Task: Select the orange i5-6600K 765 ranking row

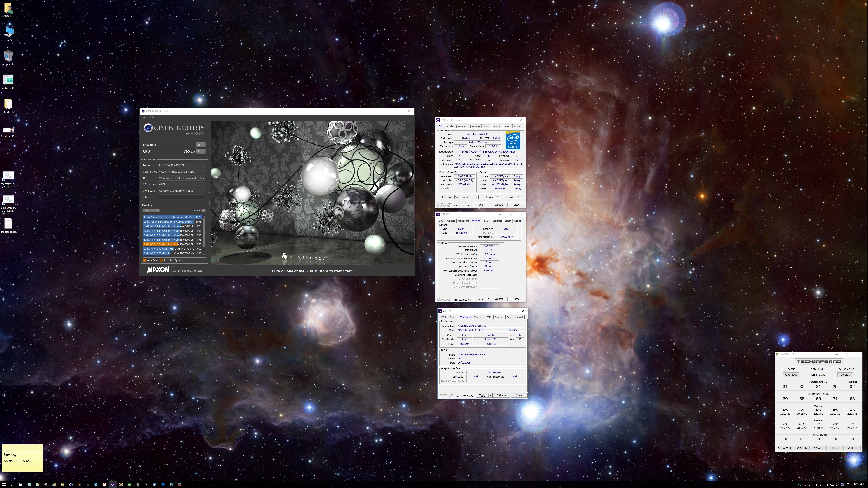Action: 172,244
